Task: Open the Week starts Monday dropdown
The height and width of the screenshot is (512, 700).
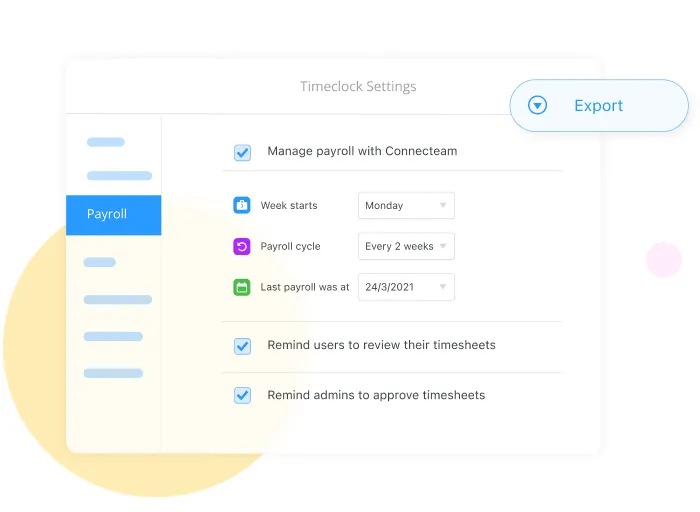Action: pyautogui.click(x=406, y=206)
